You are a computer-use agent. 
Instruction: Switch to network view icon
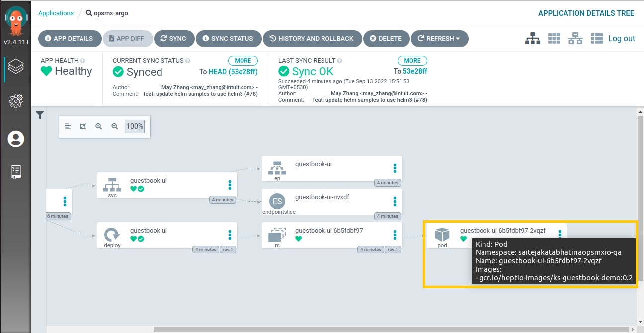575,39
